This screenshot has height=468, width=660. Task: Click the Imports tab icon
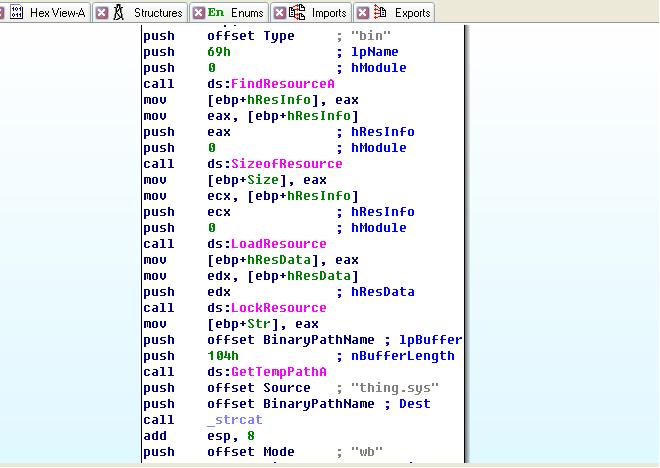tap(297, 12)
